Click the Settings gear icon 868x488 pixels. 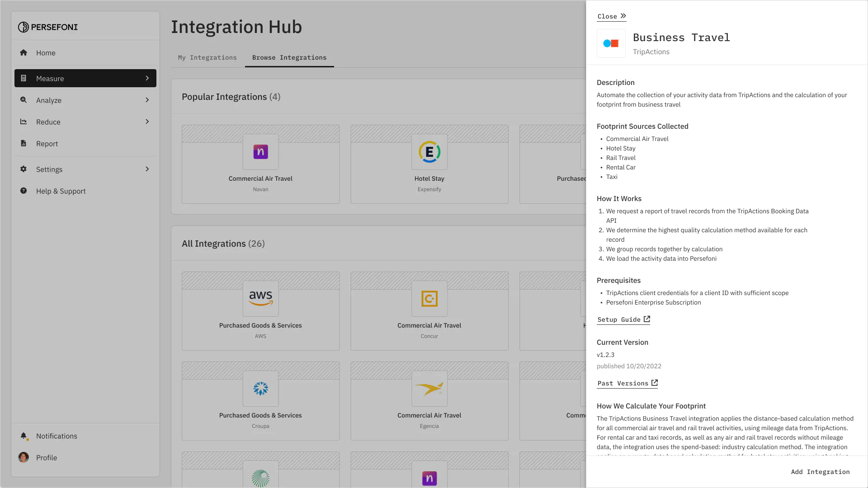pyautogui.click(x=24, y=169)
